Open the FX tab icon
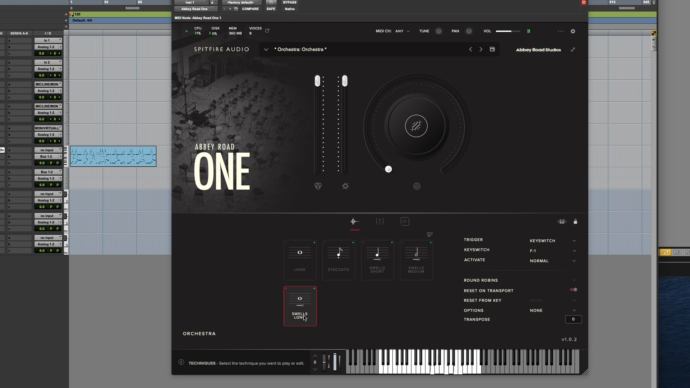 coord(405,222)
